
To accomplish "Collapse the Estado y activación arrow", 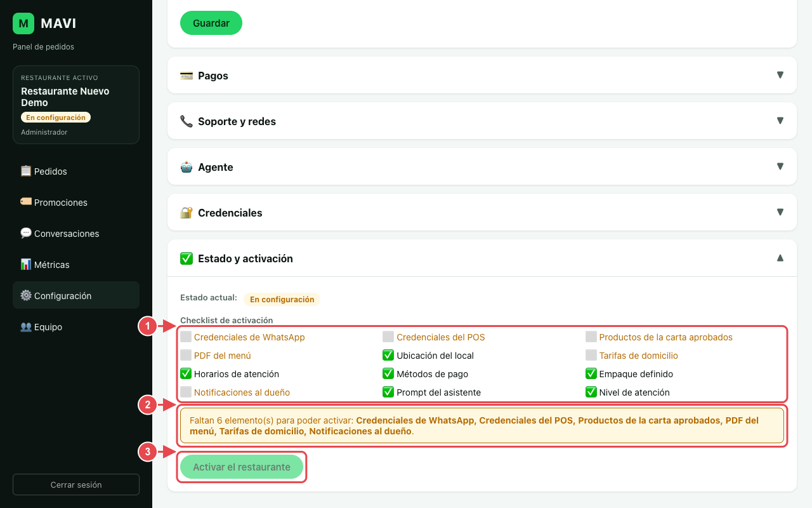I will click(780, 258).
